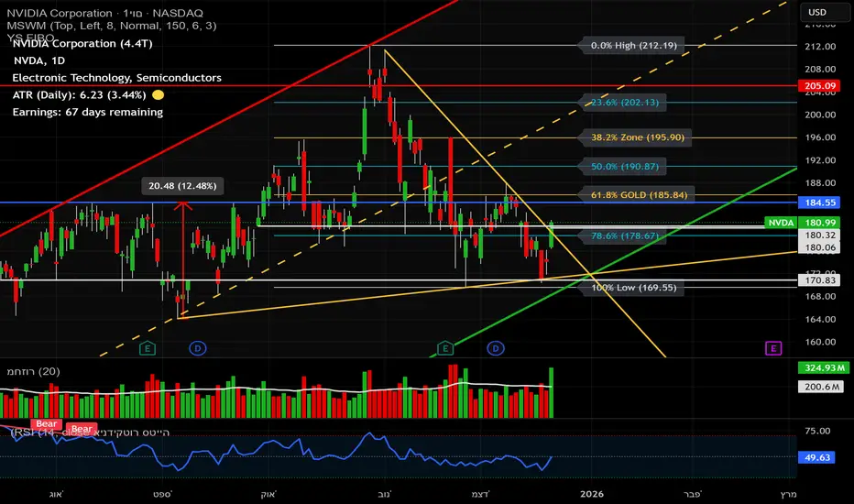Click the green earnings E marker nearest ספט'
Viewport: 854px width, 504px height.
tap(147, 348)
